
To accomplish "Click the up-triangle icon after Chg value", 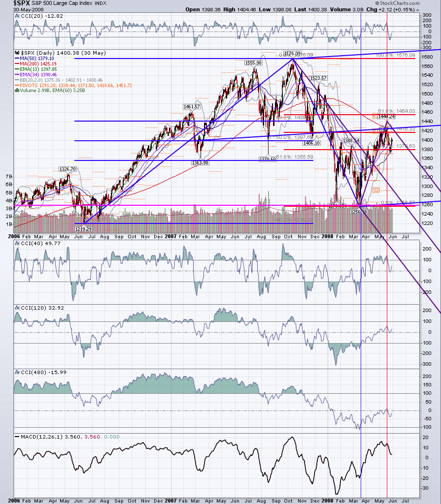I will 417,10.
